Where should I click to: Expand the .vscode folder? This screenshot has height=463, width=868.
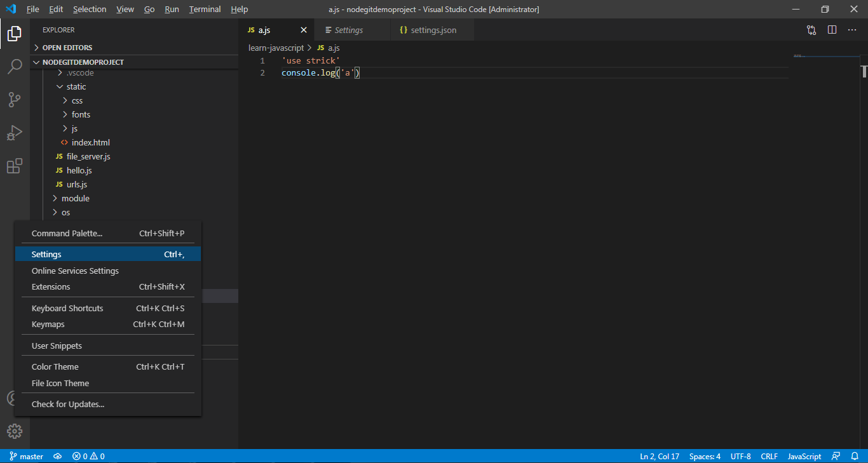79,72
